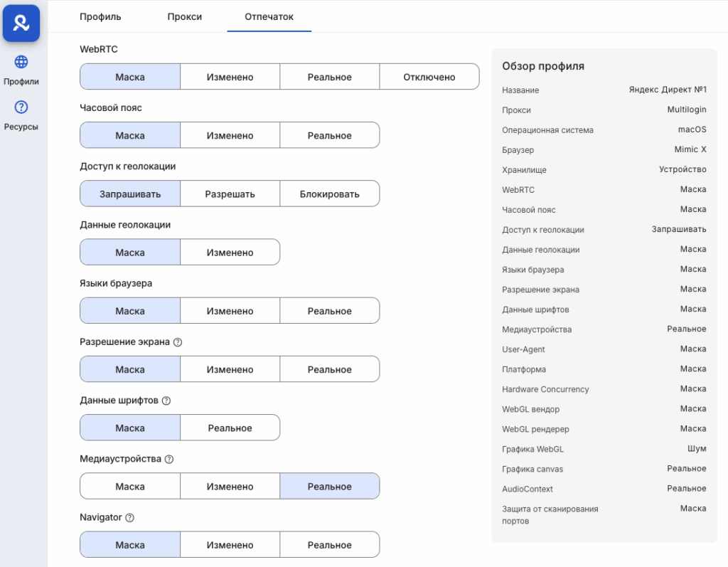Open Ресурсы help icon in sidebar
The width and height of the screenshot is (728, 567).
coord(21,107)
